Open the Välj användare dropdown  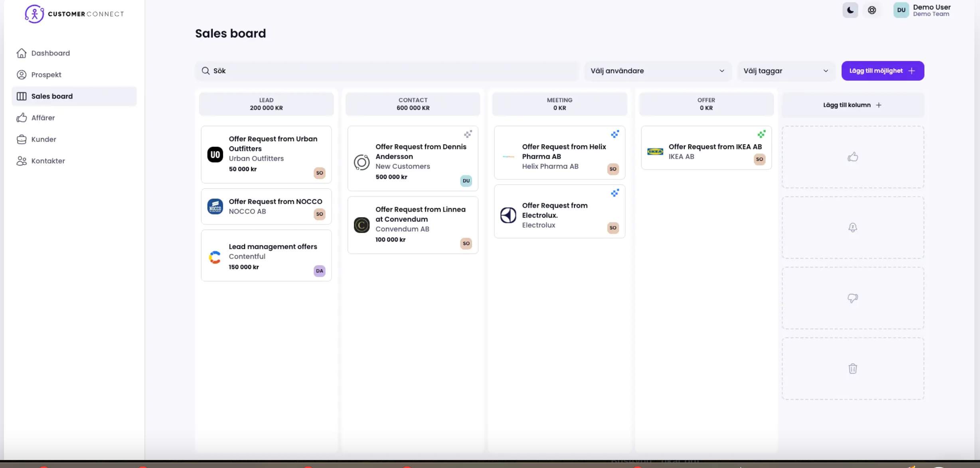(657, 71)
